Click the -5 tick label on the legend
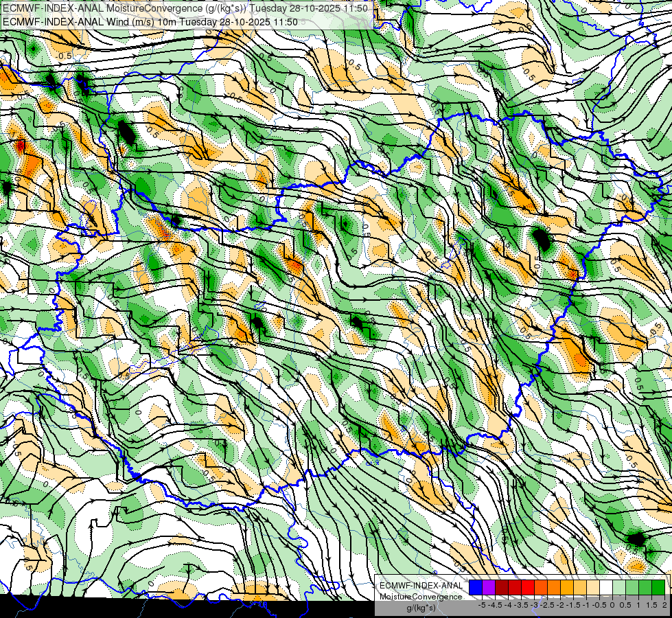This screenshot has width=672, height=618. point(482,605)
